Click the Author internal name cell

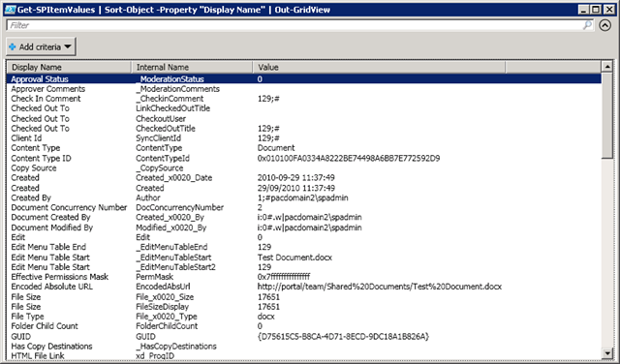(148, 197)
